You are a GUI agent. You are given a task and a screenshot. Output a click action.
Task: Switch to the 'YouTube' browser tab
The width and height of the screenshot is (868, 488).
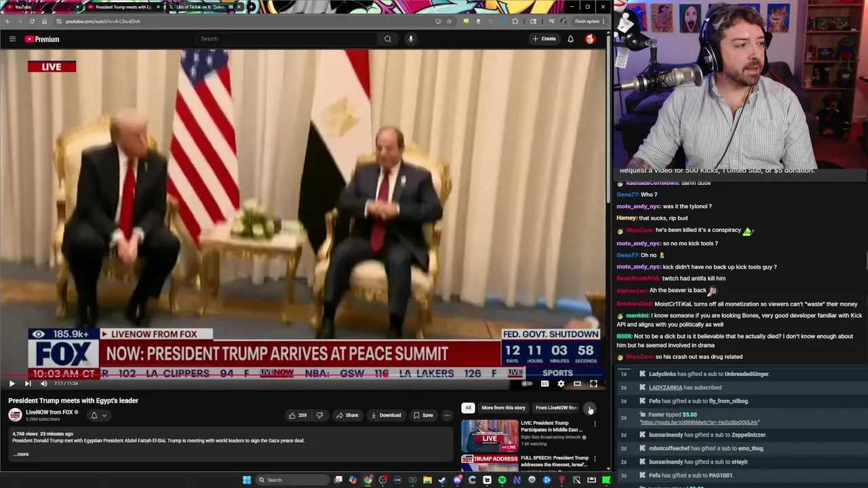pos(42,7)
